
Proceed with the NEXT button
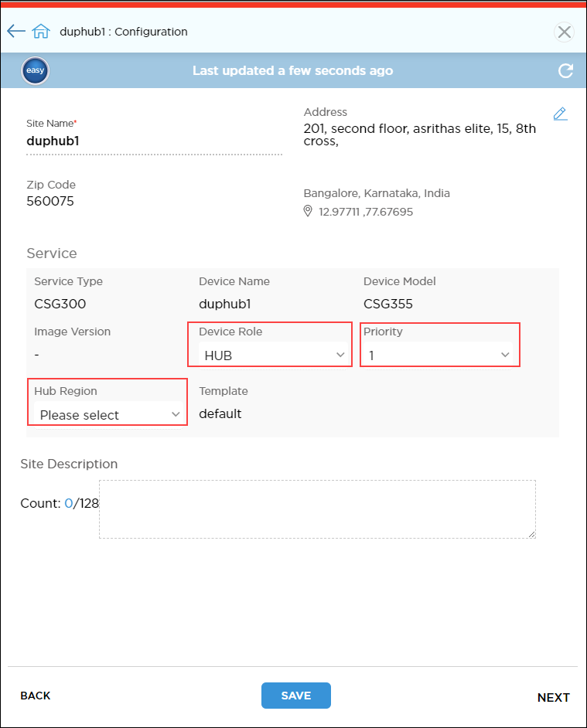[x=553, y=697]
